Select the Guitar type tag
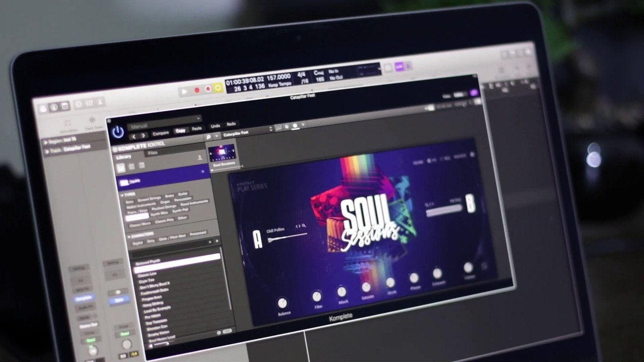The image size is (644, 362). pos(183,194)
